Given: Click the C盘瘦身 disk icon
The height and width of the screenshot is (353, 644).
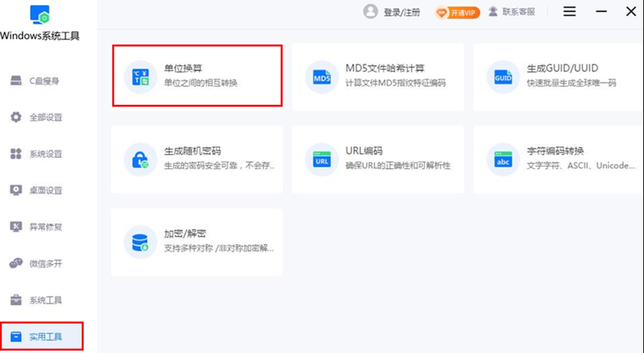Looking at the screenshot, I should (x=16, y=80).
